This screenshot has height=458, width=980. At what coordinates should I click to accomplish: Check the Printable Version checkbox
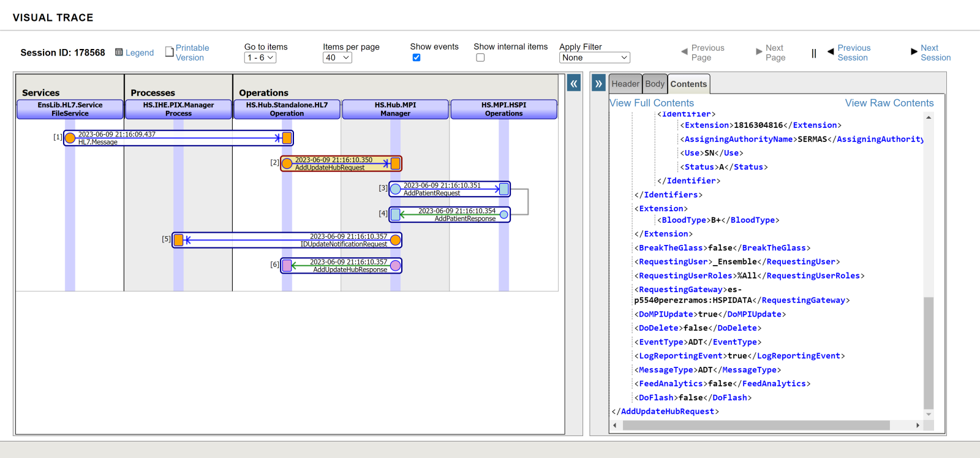click(x=170, y=52)
